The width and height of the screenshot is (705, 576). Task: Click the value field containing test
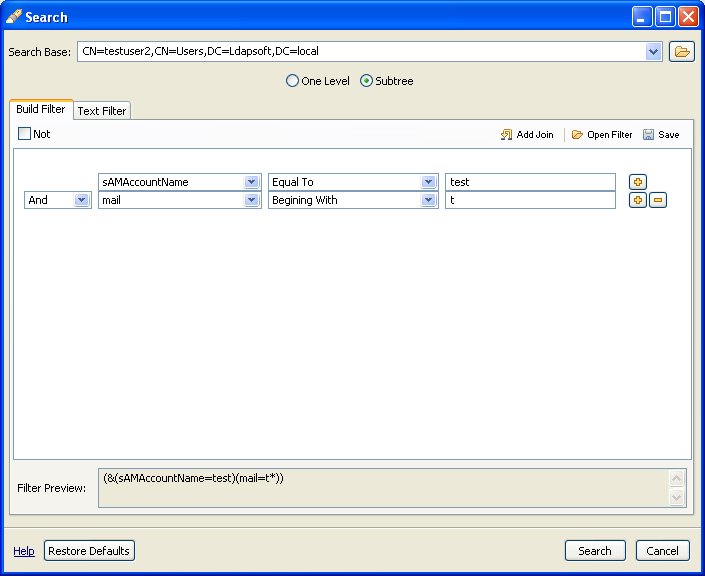(530, 182)
